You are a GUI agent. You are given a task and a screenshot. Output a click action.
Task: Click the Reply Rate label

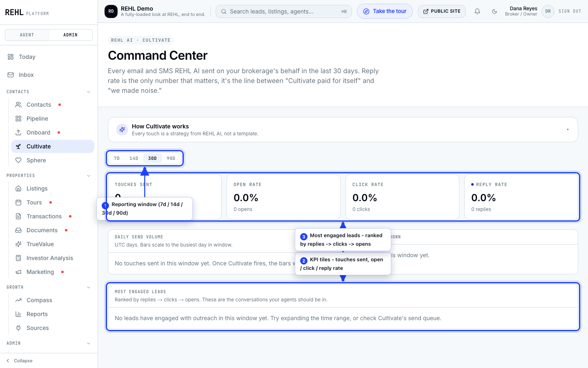[x=492, y=185]
